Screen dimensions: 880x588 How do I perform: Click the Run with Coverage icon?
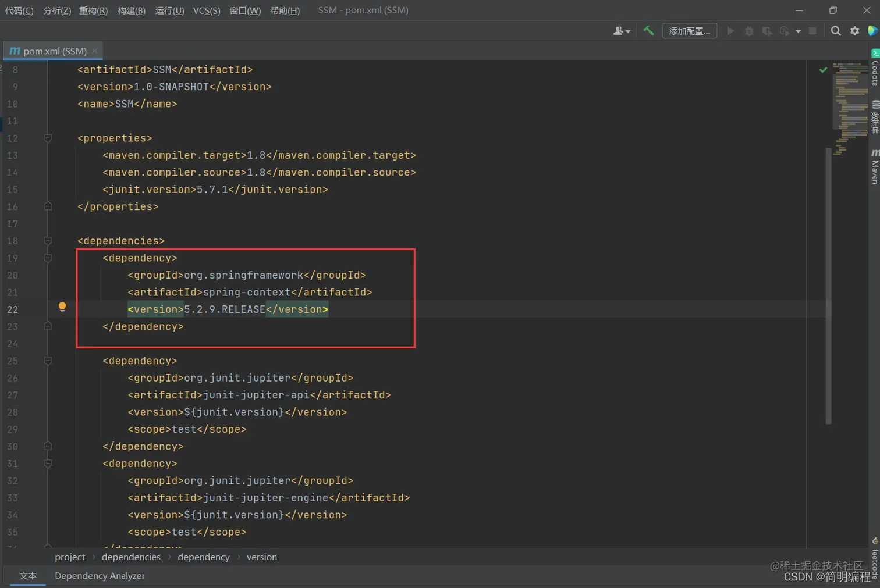tap(767, 31)
